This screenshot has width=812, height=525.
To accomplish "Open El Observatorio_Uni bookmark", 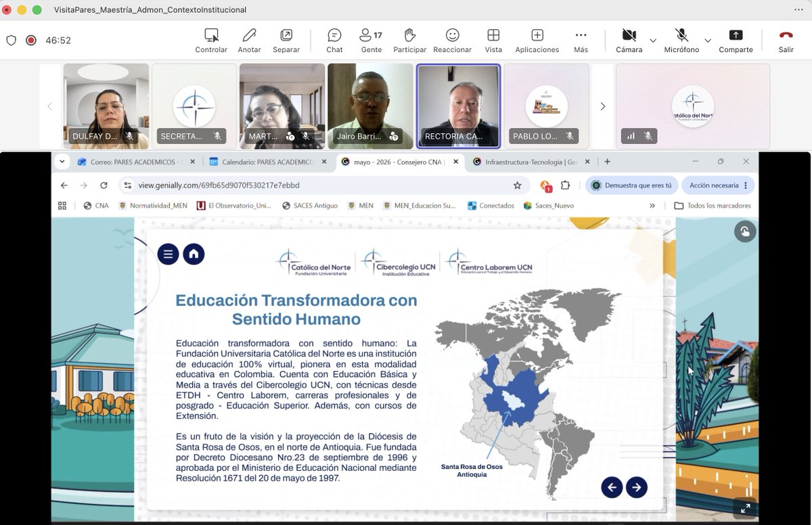I will tap(233, 206).
